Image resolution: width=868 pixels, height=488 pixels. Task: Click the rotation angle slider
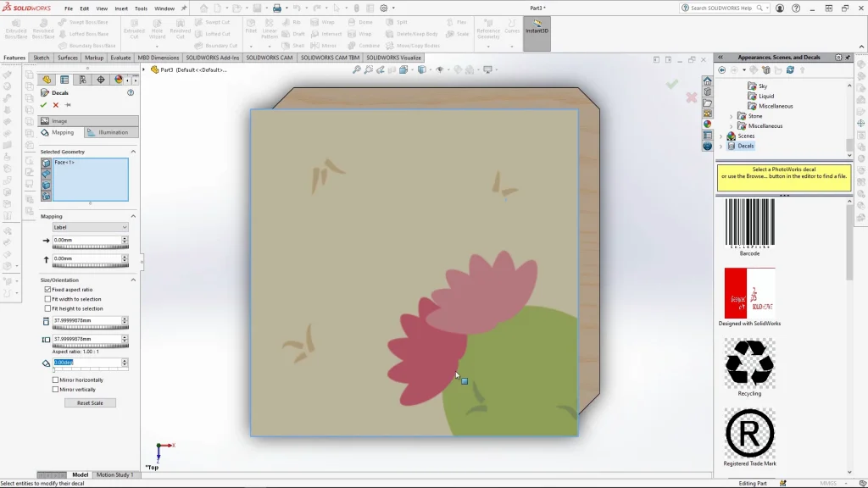90,369
